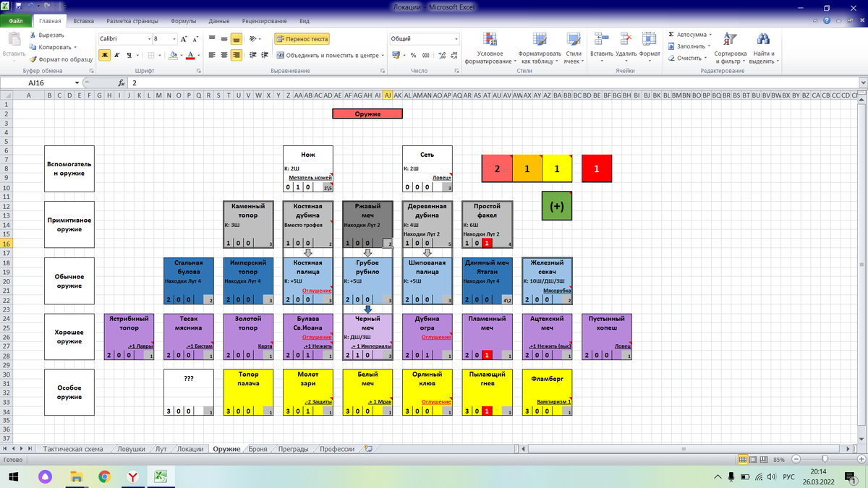Click the increase indent icon
The width and height of the screenshot is (868, 488).
[x=264, y=55]
